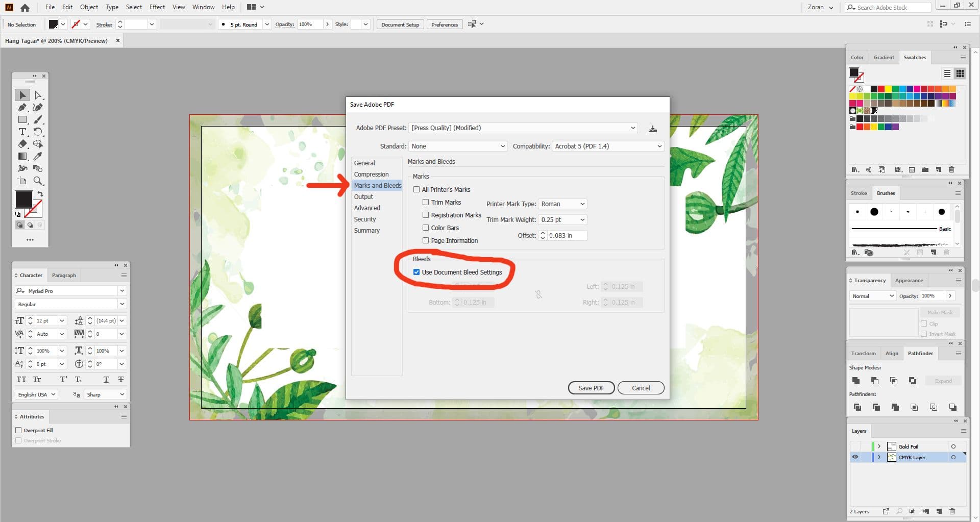This screenshot has height=522, width=980.
Task: Uncheck Use Document Bleed Settings
Action: tap(416, 272)
